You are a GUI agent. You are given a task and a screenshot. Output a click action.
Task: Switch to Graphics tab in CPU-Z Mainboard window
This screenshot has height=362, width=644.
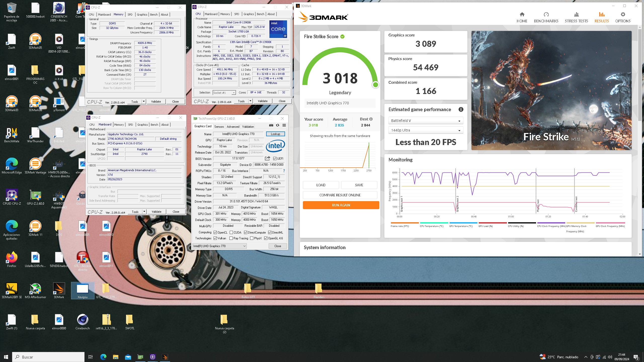point(143,125)
